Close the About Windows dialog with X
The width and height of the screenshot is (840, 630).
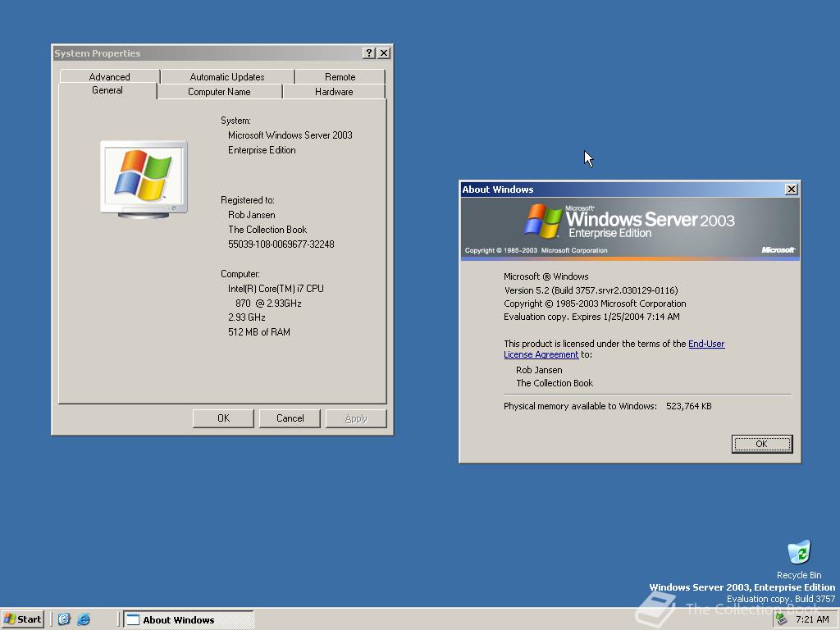coord(792,189)
